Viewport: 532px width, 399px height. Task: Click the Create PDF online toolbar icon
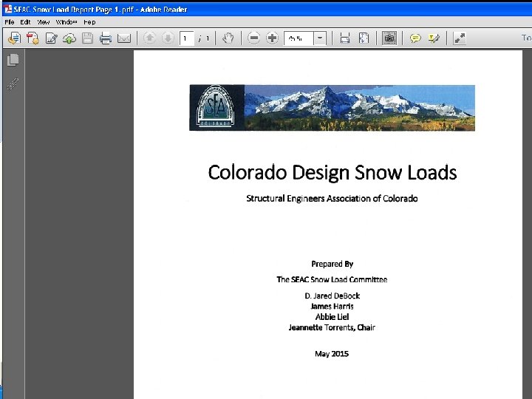click(x=14, y=38)
